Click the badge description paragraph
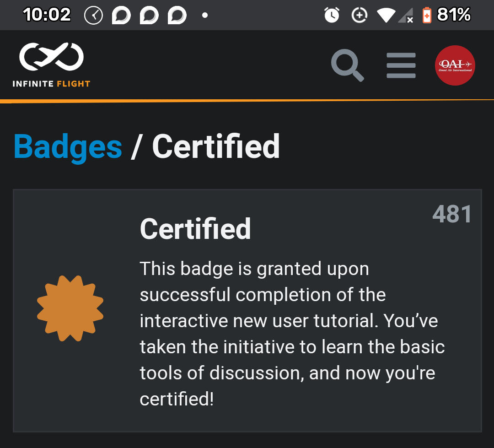Viewport: 494px width, 448px height. point(292,334)
